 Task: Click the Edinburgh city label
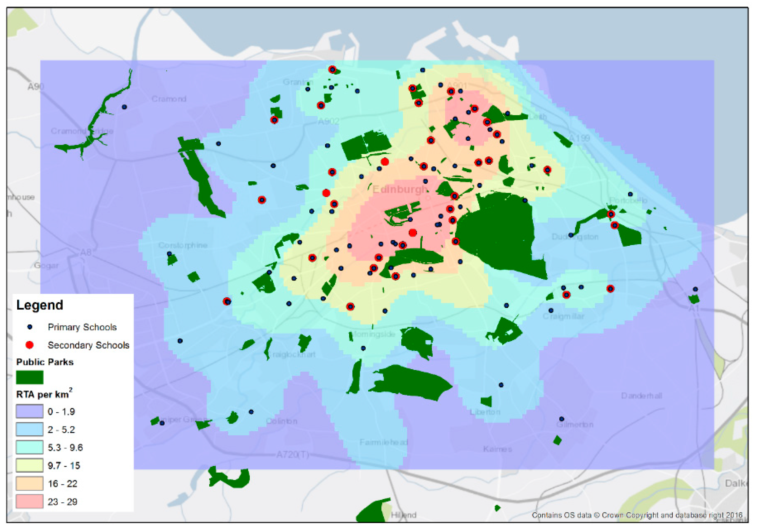[399, 189]
